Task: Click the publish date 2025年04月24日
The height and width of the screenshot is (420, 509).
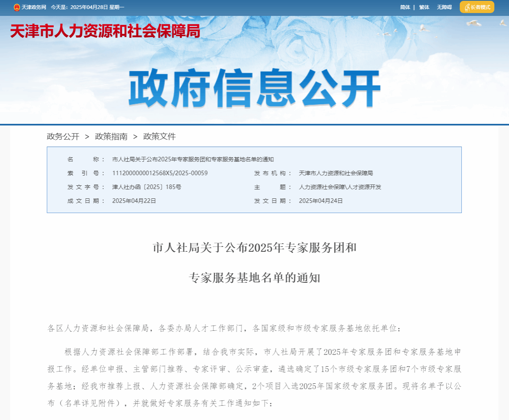Action: click(320, 201)
